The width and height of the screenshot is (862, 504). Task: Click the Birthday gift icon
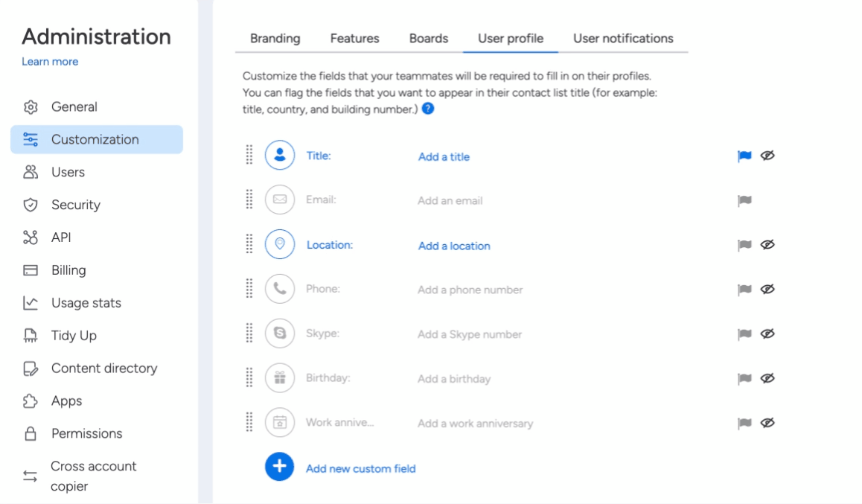click(x=280, y=378)
